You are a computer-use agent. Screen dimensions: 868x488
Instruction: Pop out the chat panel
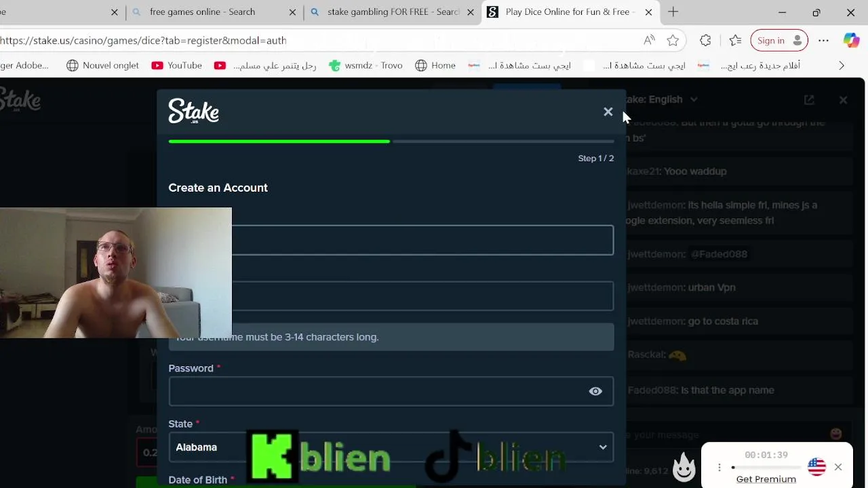click(x=809, y=100)
